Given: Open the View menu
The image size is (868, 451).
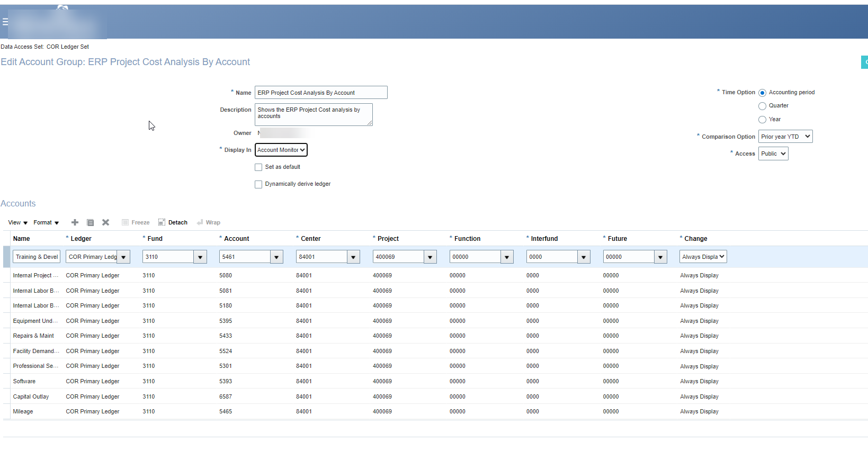Looking at the screenshot, I should coord(17,222).
